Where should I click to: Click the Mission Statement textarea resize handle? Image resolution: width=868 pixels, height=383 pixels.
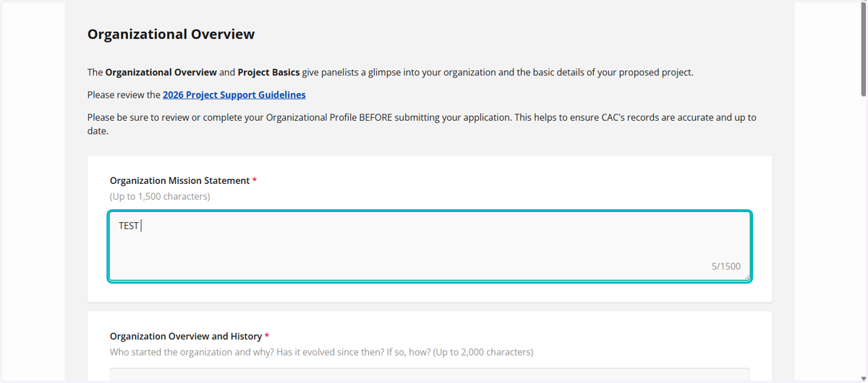(x=746, y=276)
